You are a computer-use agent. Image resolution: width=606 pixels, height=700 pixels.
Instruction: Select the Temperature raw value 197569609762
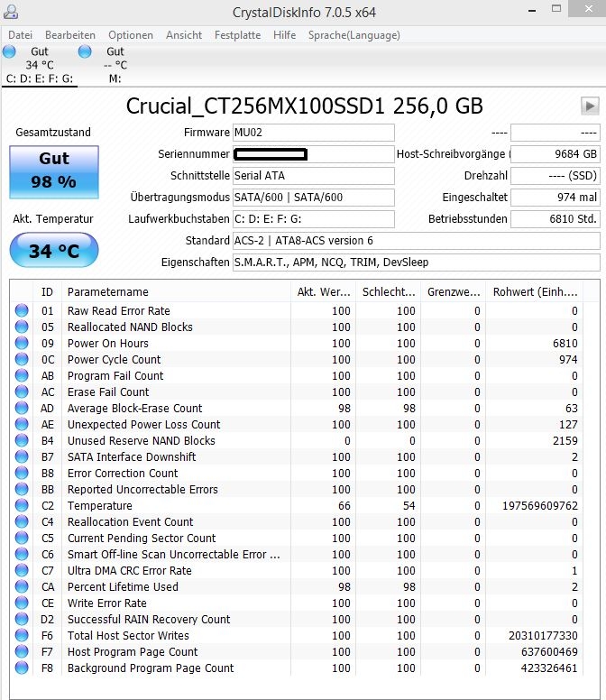tap(540, 505)
